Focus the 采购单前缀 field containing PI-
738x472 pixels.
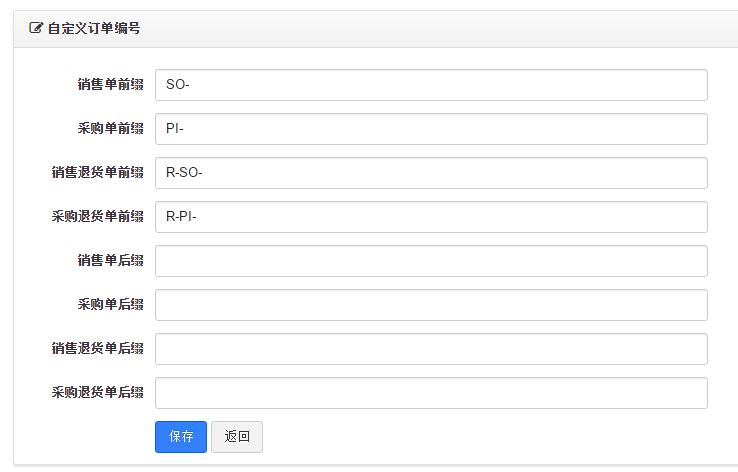(x=431, y=129)
